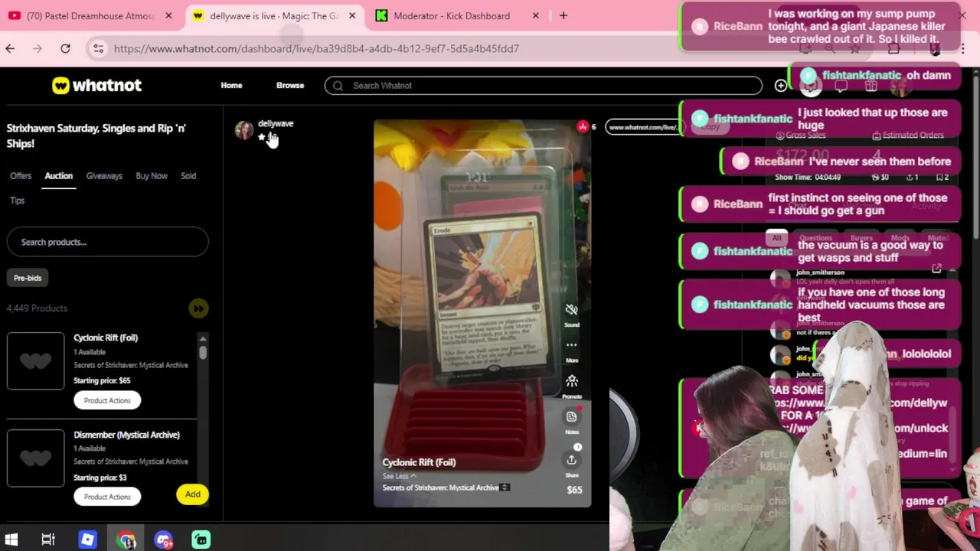This screenshot has width=980, height=551.
Task: Open Discord from the taskbar
Action: click(x=163, y=540)
